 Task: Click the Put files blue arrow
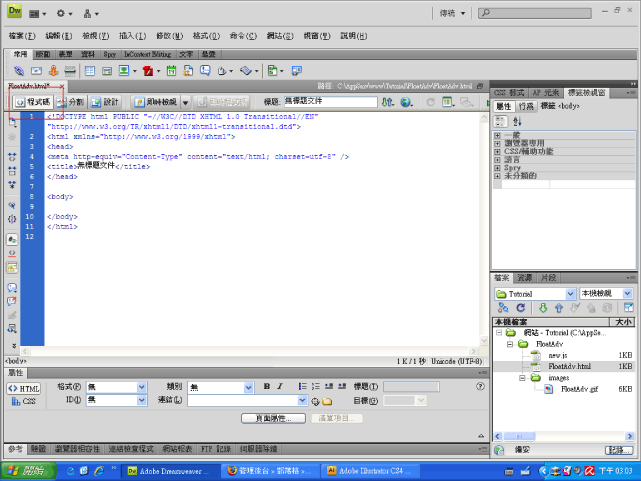point(559,308)
